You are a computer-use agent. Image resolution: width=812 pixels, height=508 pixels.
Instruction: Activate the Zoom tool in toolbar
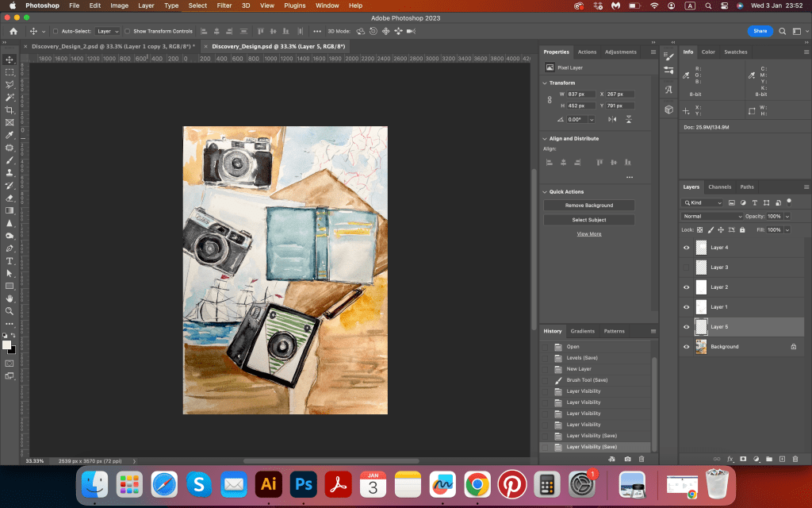point(10,310)
